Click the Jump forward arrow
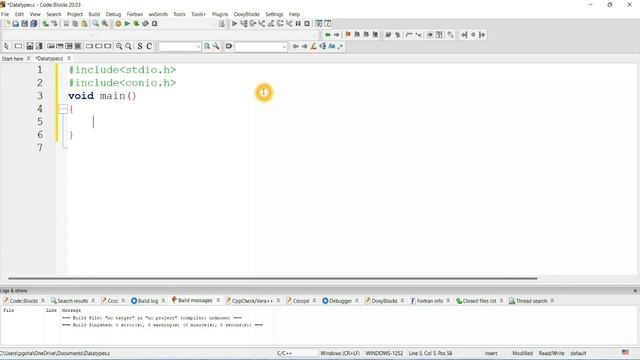640x360 pixels. click(336, 35)
